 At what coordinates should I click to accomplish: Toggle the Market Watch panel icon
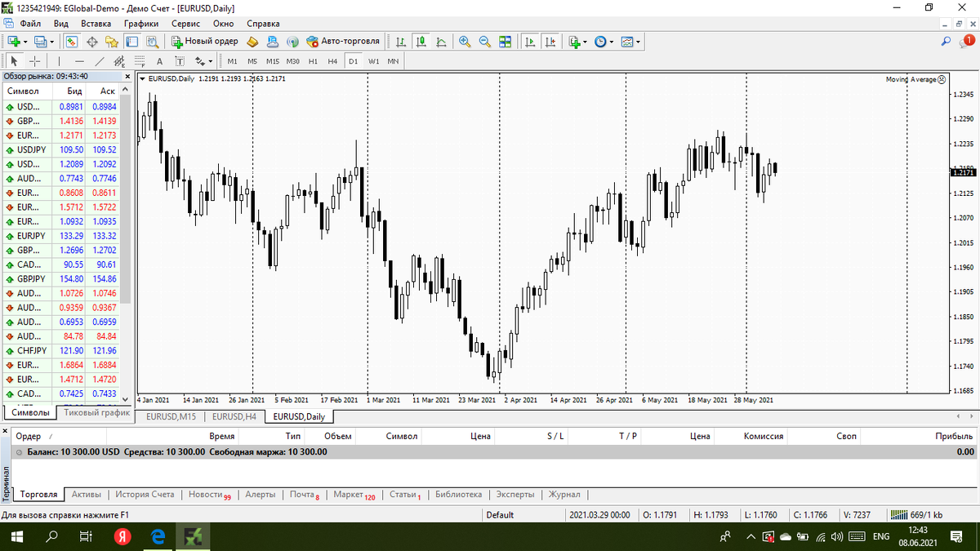(72, 41)
